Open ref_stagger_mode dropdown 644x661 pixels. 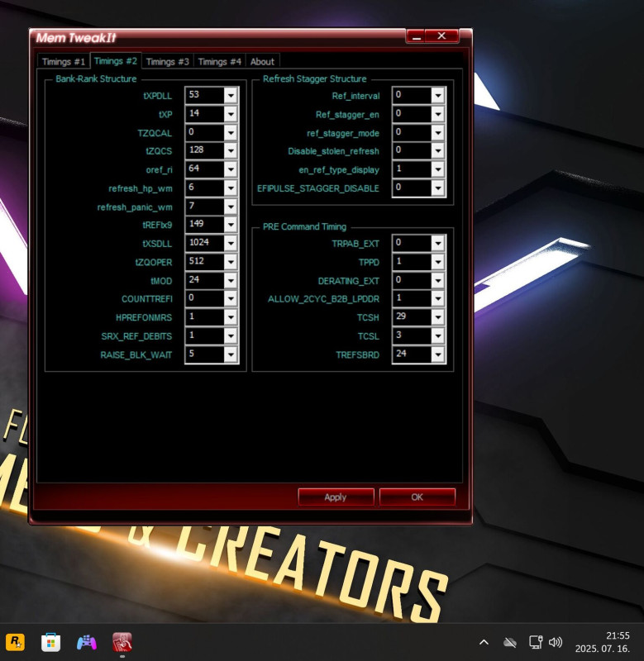438,133
